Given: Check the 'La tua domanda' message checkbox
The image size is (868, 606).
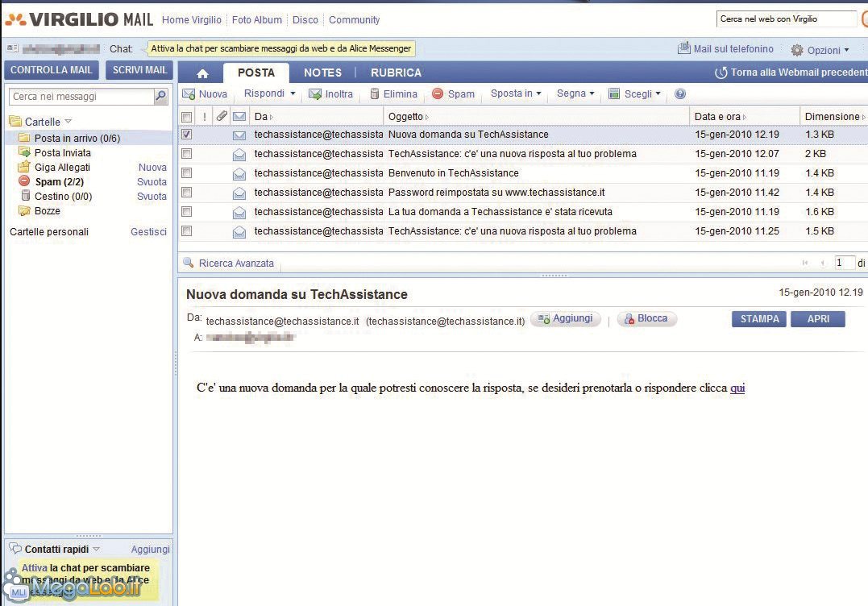Looking at the screenshot, I should 186,211.
